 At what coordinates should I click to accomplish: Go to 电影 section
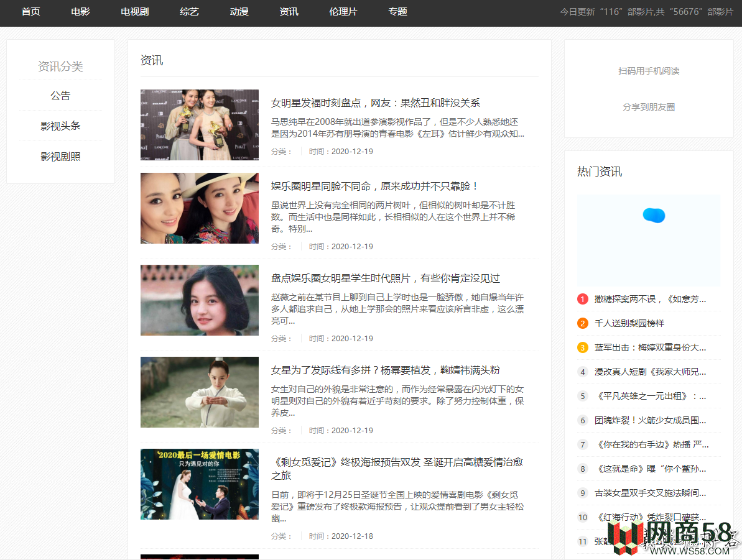pos(80,12)
